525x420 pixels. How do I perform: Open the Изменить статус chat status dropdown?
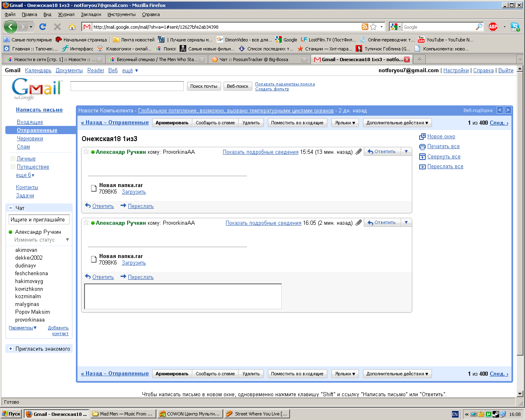pyautogui.click(x=41, y=240)
